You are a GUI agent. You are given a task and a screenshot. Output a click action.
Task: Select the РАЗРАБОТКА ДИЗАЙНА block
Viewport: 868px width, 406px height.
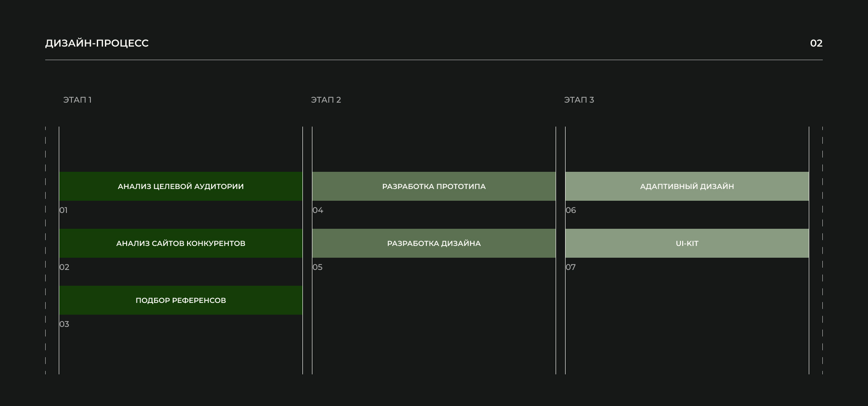click(x=434, y=243)
